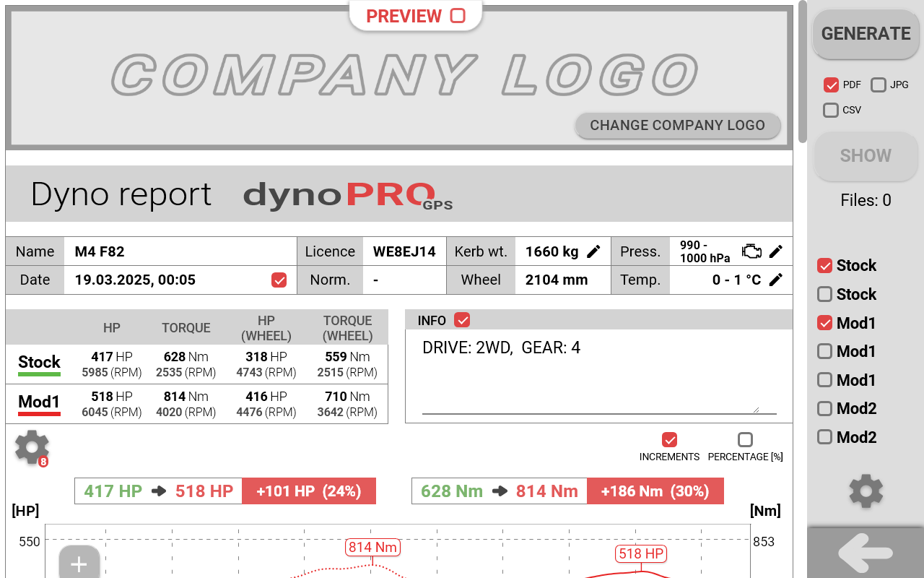Click the plus button on the chart

click(79, 563)
